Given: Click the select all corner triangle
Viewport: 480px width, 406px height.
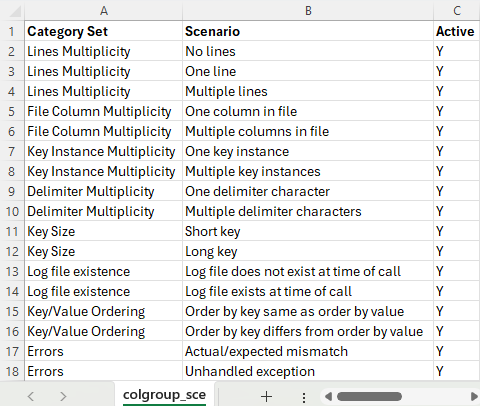Looking at the screenshot, I should (x=15, y=11).
